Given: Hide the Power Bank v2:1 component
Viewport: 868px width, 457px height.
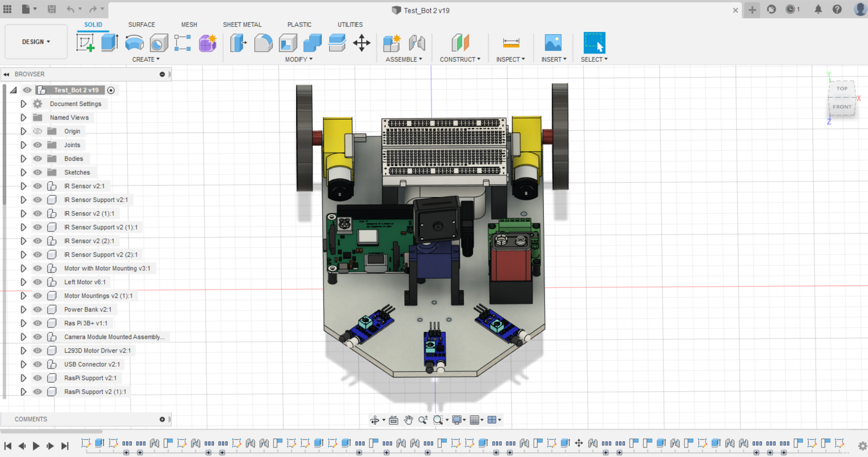Looking at the screenshot, I should pyautogui.click(x=37, y=309).
